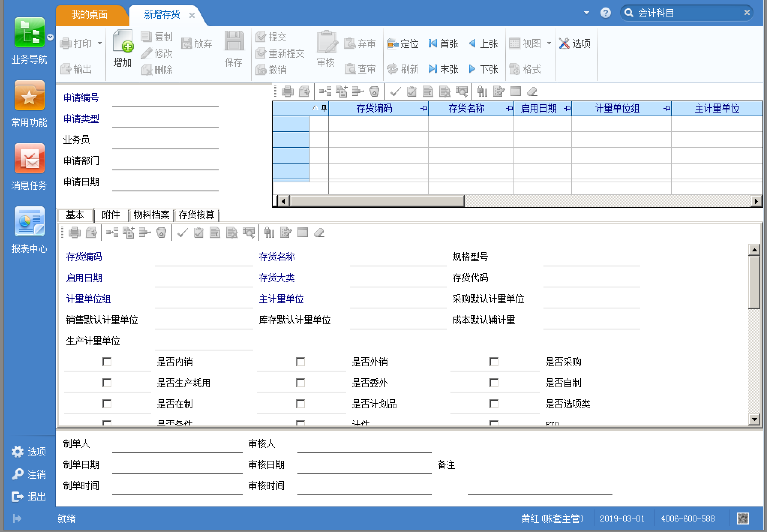767x532 pixels.
Task: Tick the 是否自制 checkbox
Action: coord(494,383)
